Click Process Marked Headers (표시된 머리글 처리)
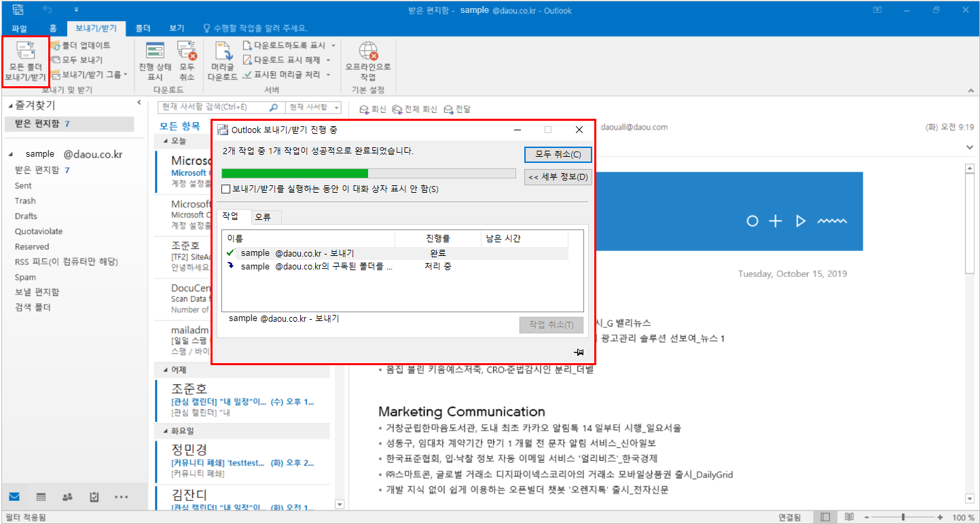Viewport: 980px width, 524px height. tap(281, 75)
